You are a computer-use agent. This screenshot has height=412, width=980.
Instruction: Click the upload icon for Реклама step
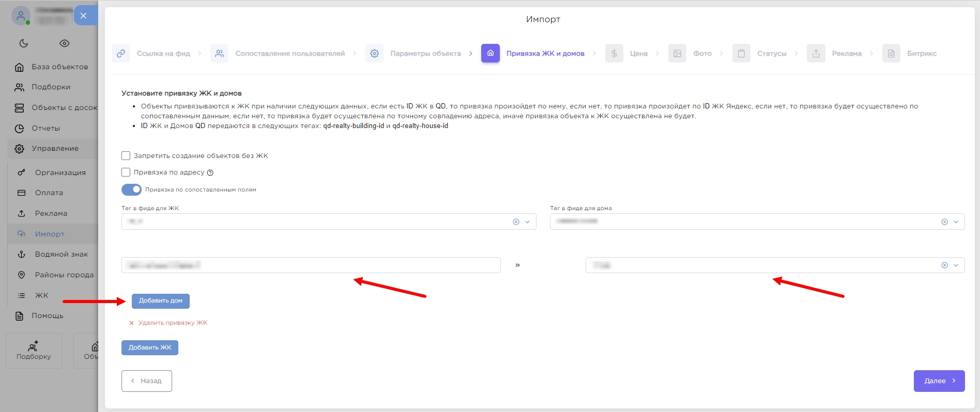pyautogui.click(x=816, y=53)
